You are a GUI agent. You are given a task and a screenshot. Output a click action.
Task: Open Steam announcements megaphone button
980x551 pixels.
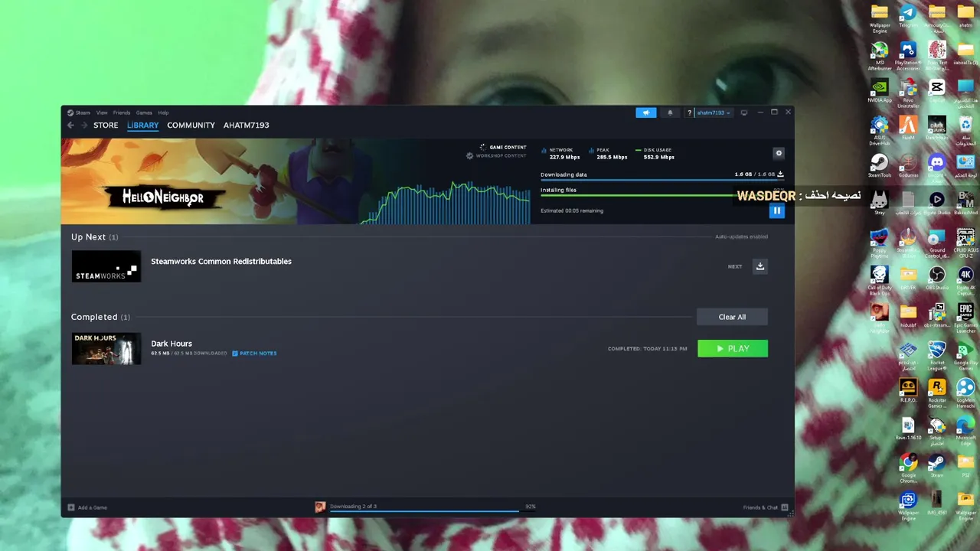(x=645, y=112)
